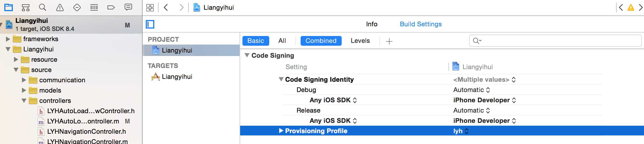Open the Build Settings tab
Screen dimensions: 644x144
421,24
